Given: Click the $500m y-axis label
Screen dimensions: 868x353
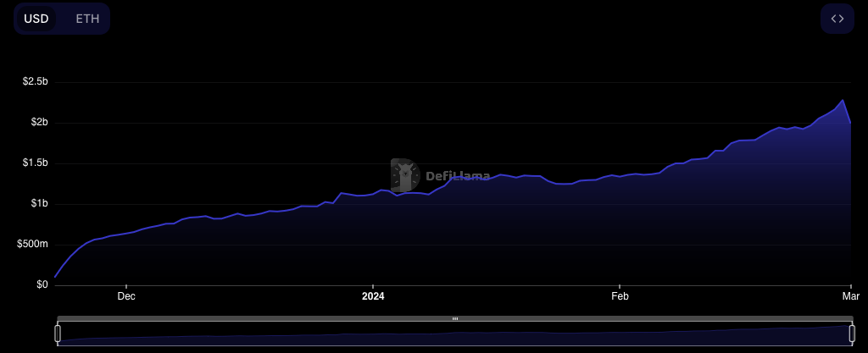Looking at the screenshot, I should click(33, 245).
